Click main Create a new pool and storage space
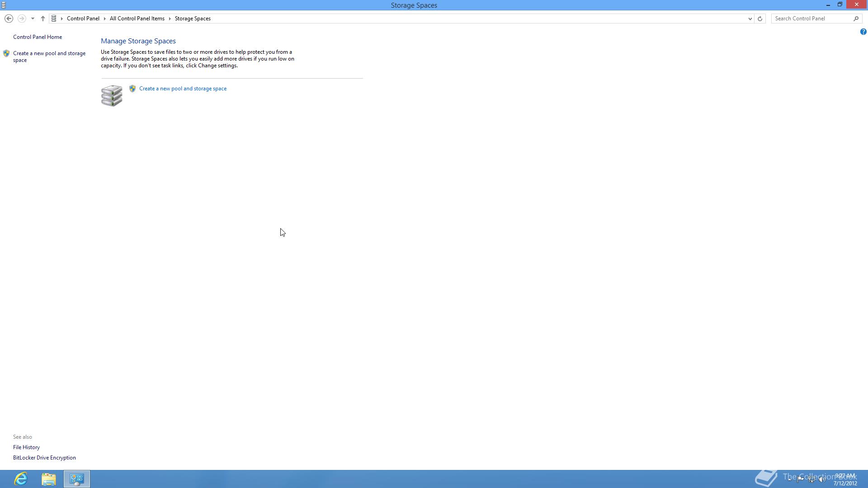This screenshot has width=868, height=488. [183, 89]
